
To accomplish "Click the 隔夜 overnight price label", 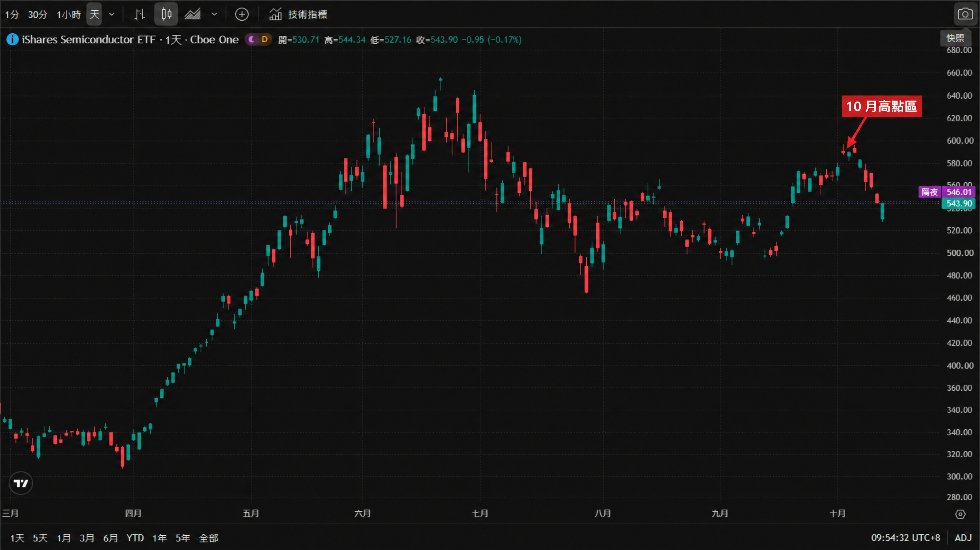I will pyautogui.click(x=929, y=192).
